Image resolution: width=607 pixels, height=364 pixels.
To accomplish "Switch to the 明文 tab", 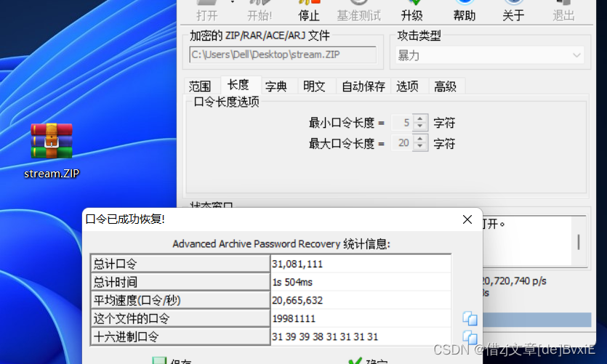I will (314, 86).
